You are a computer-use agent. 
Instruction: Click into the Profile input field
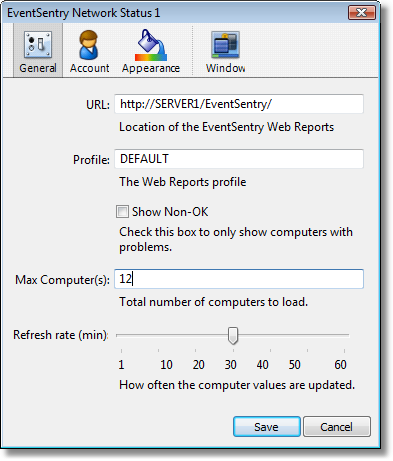coord(239,159)
